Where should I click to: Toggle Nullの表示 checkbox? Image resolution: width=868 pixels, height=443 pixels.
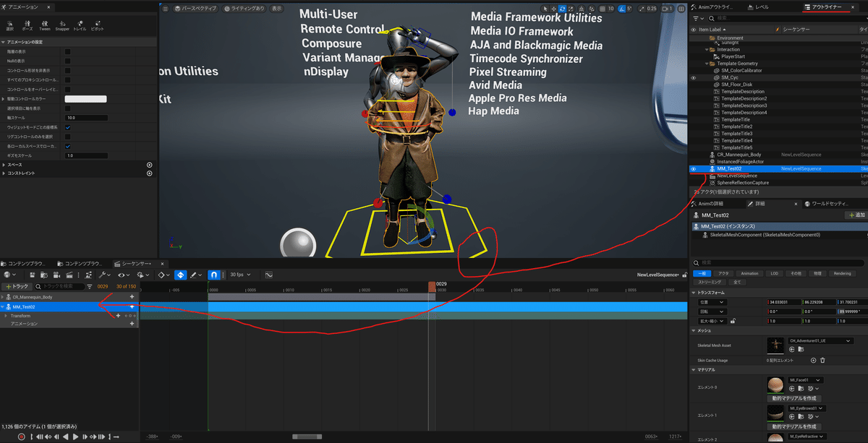(68, 61)
